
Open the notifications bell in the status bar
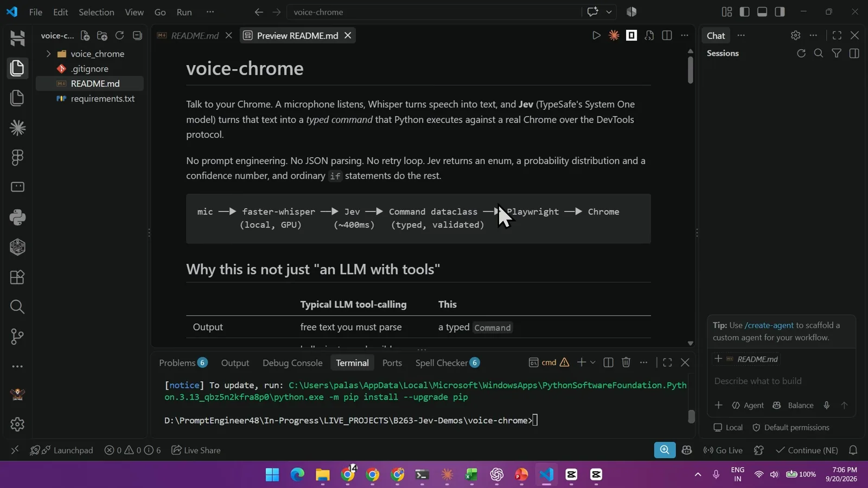pyautogui.click(x=853, y=450)
